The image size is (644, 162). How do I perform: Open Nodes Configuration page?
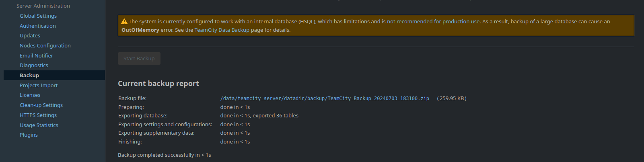45,45
